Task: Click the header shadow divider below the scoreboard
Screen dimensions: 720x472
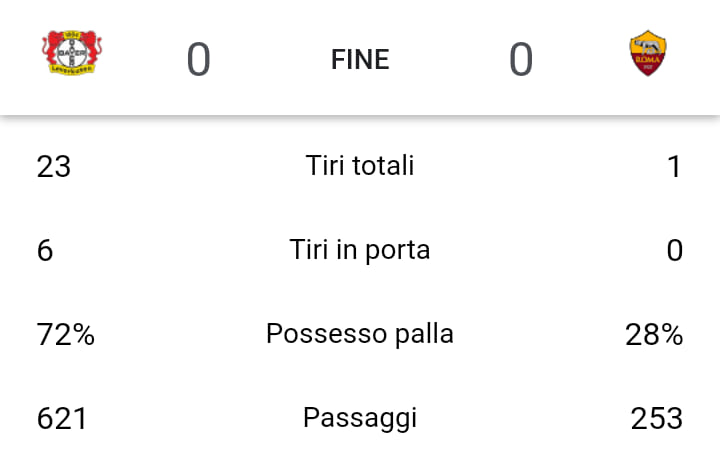Action: tap(360, 118)
